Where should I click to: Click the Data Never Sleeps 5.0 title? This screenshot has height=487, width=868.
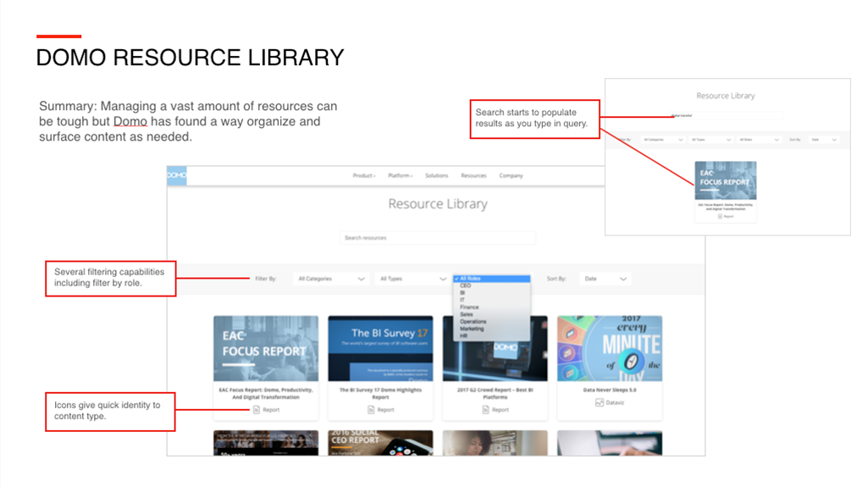610,390
